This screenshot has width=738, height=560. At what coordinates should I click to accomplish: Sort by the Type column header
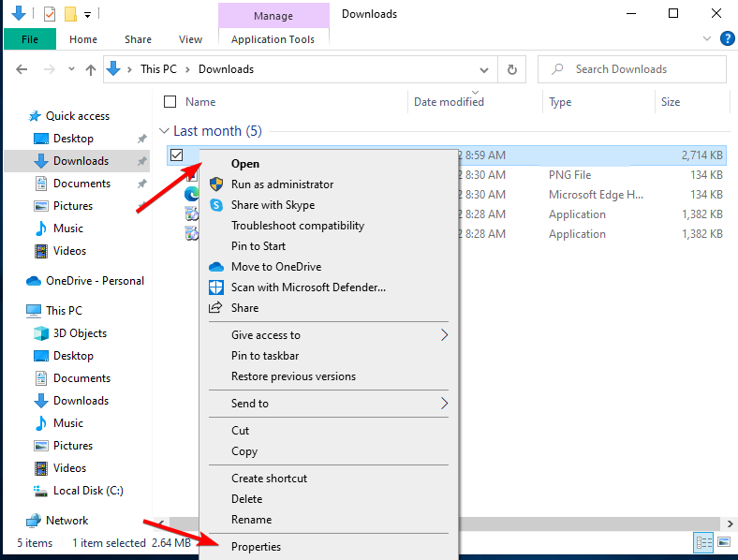point(560,102)
